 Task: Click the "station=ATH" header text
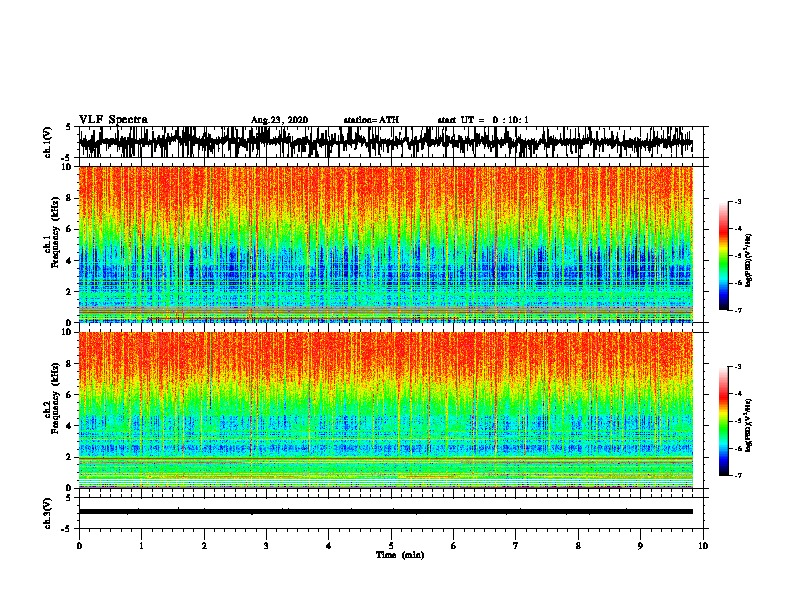click(x=371, y=120)
